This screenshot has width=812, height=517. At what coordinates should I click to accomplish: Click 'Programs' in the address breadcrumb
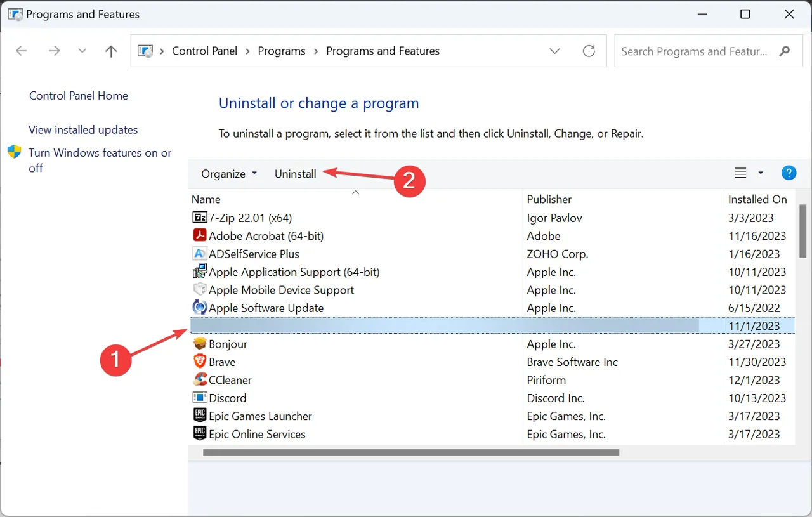click(282, 51)
